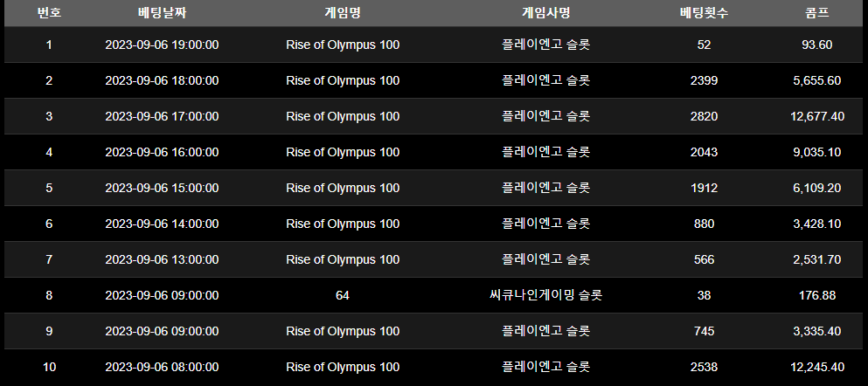Select the 176.88 comp value
868x386 pixels.
817,295
